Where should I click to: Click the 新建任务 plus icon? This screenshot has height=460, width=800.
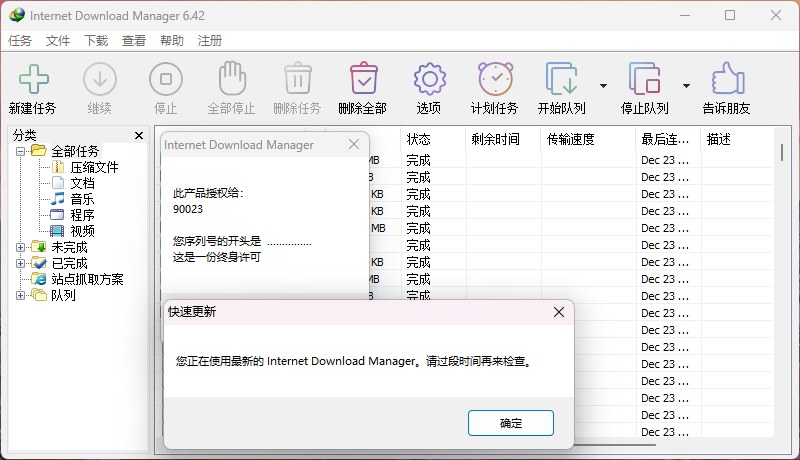coord(33,79)
